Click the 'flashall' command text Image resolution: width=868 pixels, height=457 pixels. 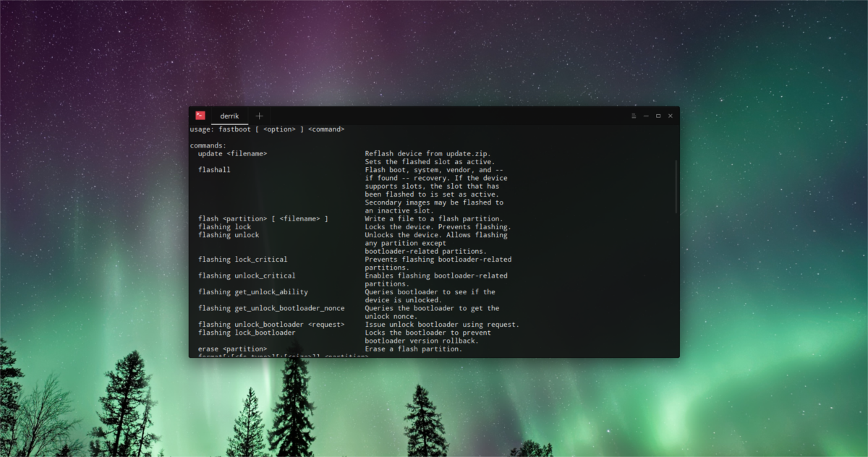[x=214, y=170]
